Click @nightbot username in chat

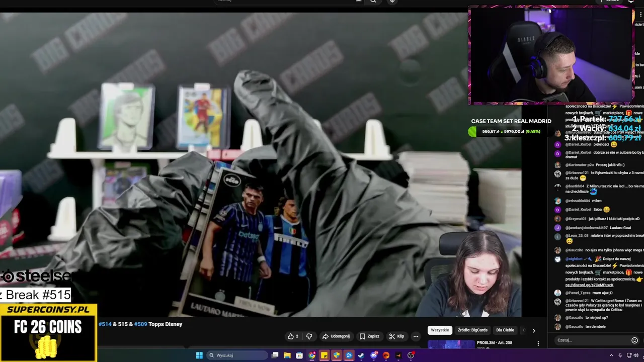pos(574,259)
